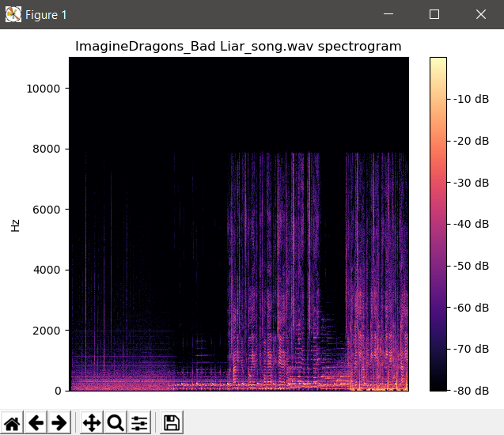Close the Figure 1 window

(481, 14)
